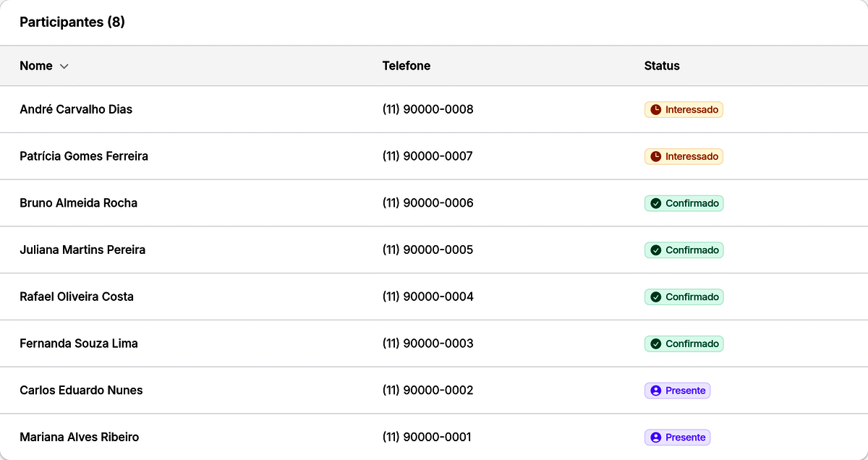Sort by the Nome column chevron
This screenshot has width=868, height=460.
[x=64, y=67]
